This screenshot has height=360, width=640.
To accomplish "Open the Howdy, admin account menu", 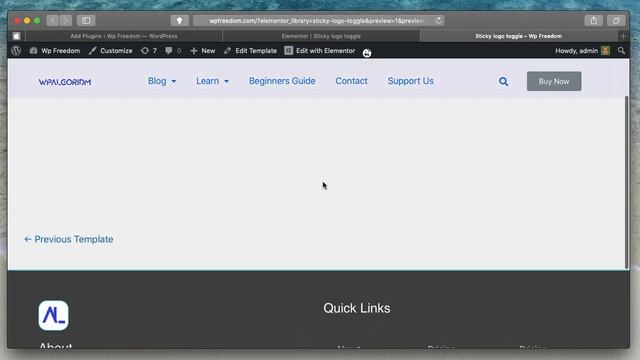I will click(x=582, y=51).
